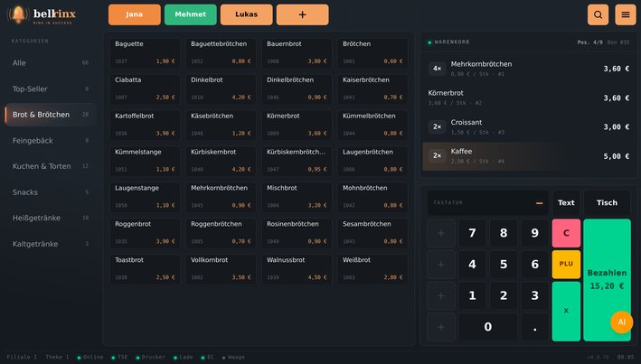Viewport: 641px width, 364px height.
Task: Add Dinkelbrot product tile
Action: [x=222, y=89]
